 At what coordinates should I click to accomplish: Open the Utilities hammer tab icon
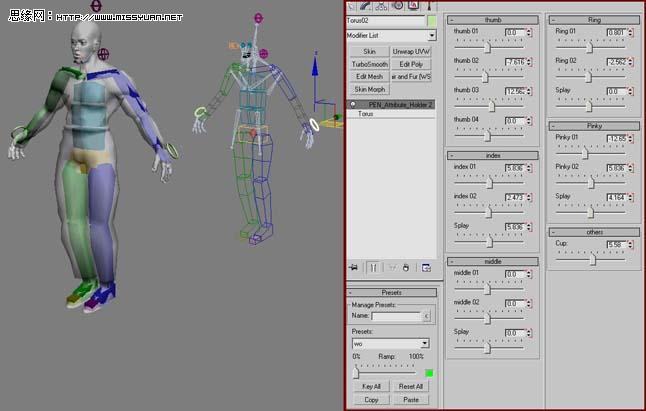[428, 5]
